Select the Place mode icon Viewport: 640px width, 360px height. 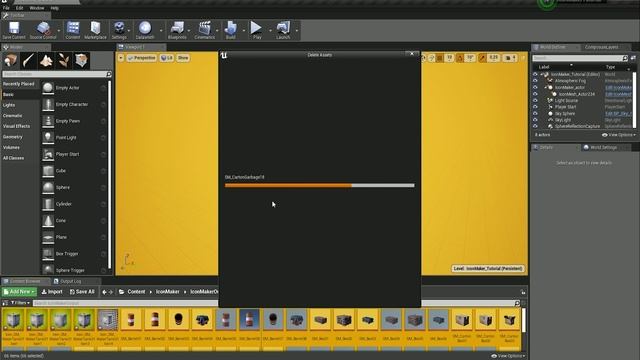[11, 60]
